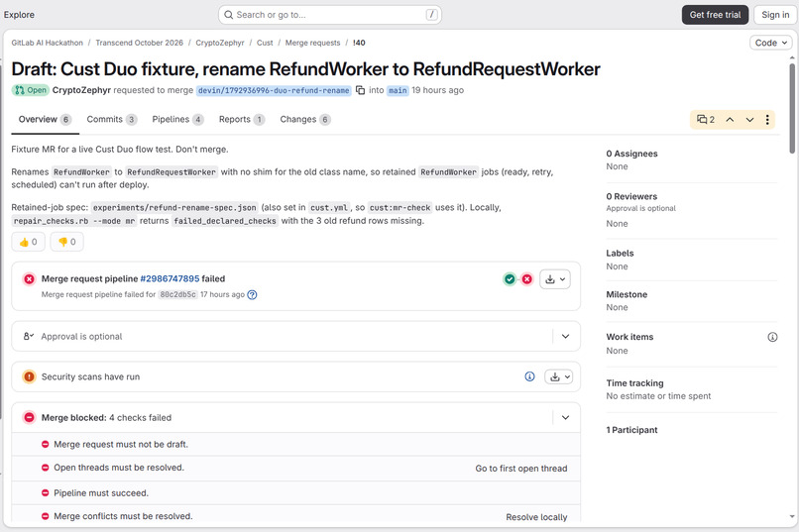Click the scrollbar down arrow
Viewport: 799px width, 532px height.
click(x=792, y=517)
